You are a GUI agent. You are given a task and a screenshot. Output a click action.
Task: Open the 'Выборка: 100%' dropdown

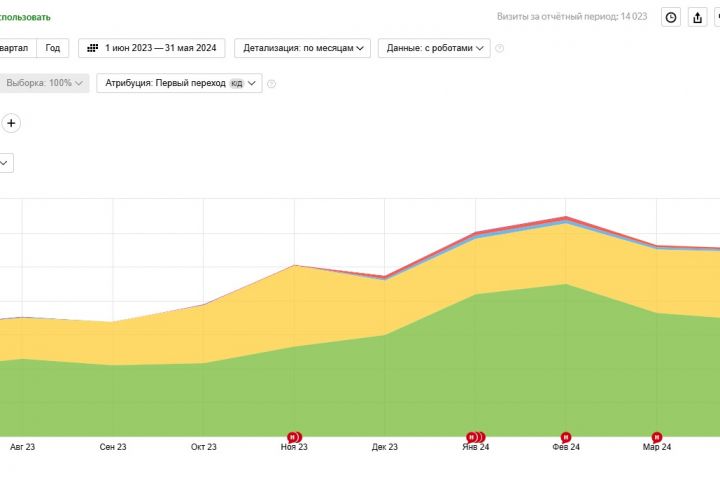44,83
